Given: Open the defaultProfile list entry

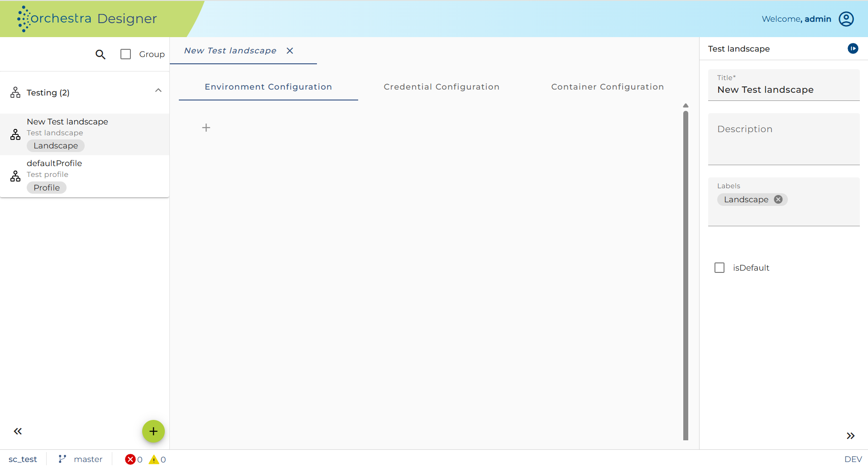Looking at the screenshot, I should [x=85, y=176].
